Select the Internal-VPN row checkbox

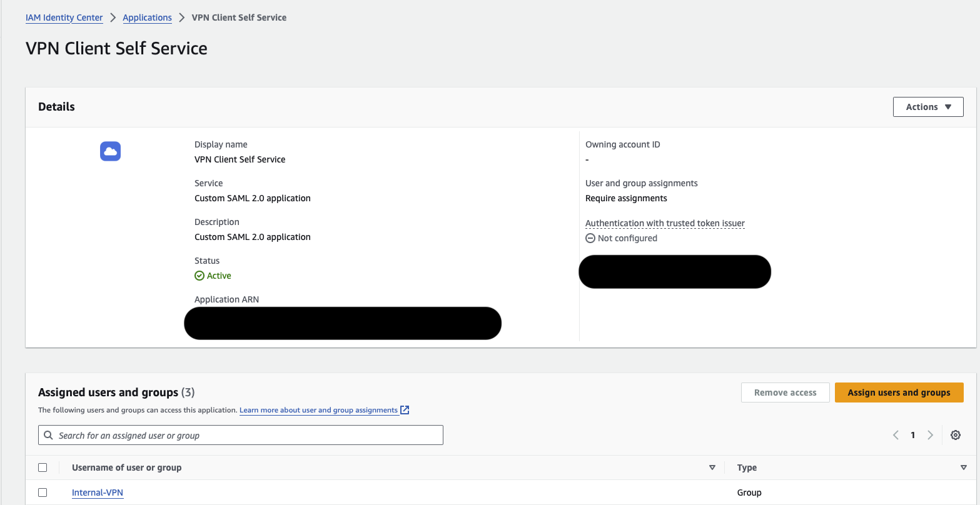43,492
